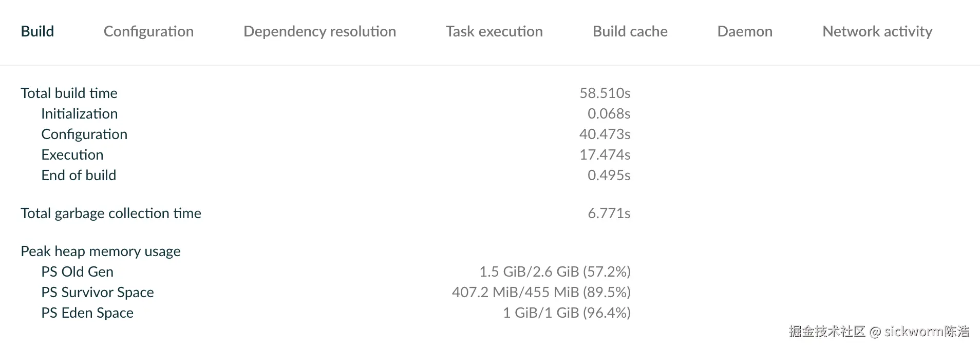Select the Configuration time 40.473s value
This screenshot has width=980, height=349.
pos(605,134)
